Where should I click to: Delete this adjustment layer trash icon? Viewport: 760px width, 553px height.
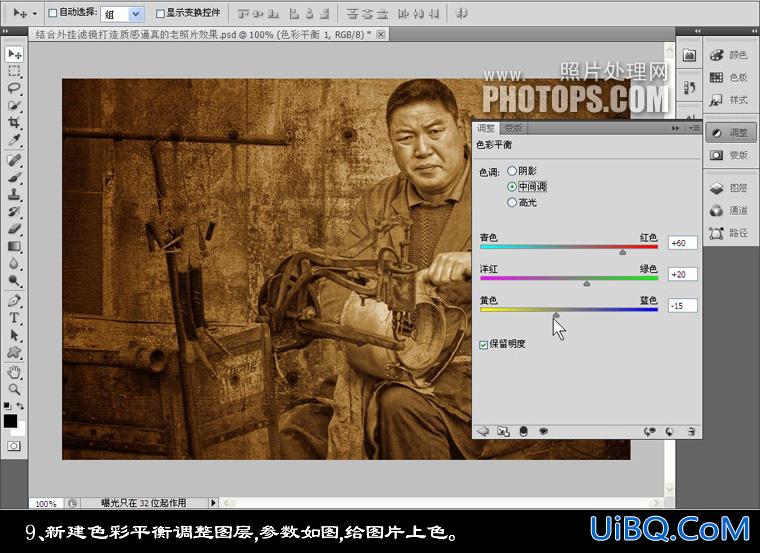click(x=692, y=431)
